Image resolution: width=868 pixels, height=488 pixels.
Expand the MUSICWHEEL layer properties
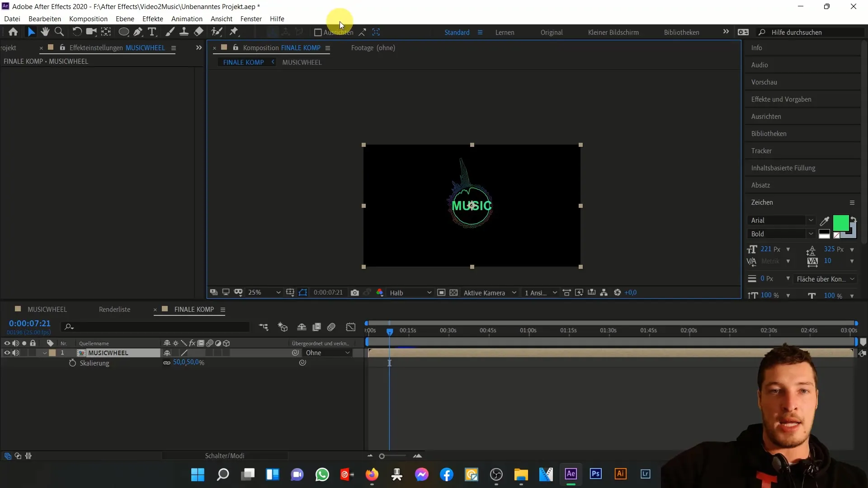click(44, 352)
